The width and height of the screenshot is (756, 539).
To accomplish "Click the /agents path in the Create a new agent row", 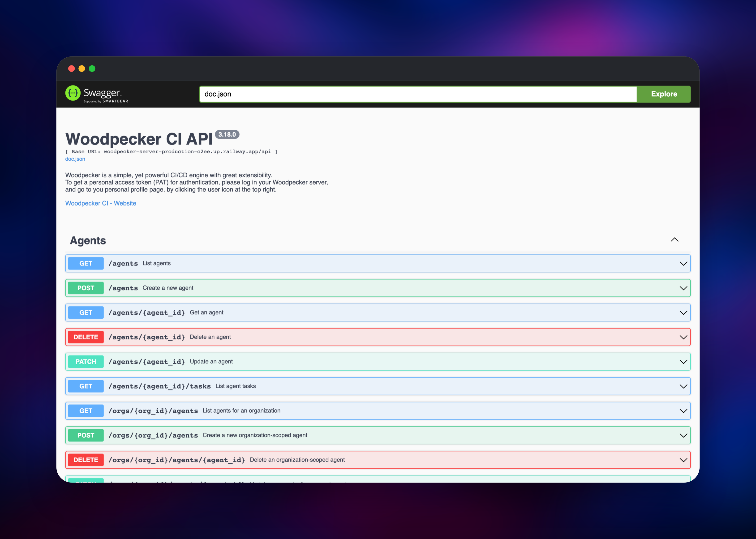I will [x=123, y=288].
